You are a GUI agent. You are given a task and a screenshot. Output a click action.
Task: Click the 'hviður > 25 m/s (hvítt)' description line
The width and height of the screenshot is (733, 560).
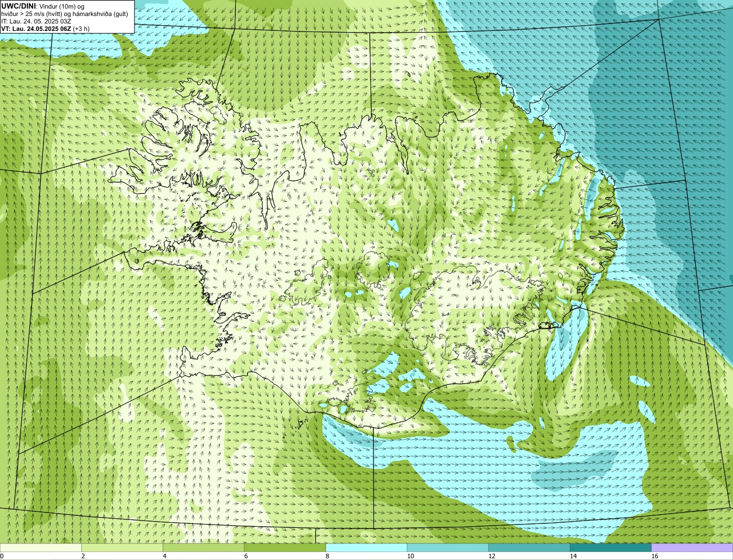tap(65, 14)
